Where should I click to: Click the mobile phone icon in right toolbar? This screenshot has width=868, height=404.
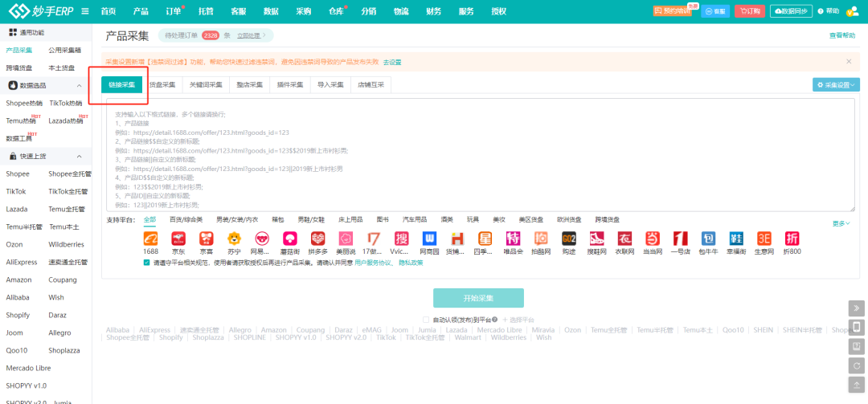point(857,327)
